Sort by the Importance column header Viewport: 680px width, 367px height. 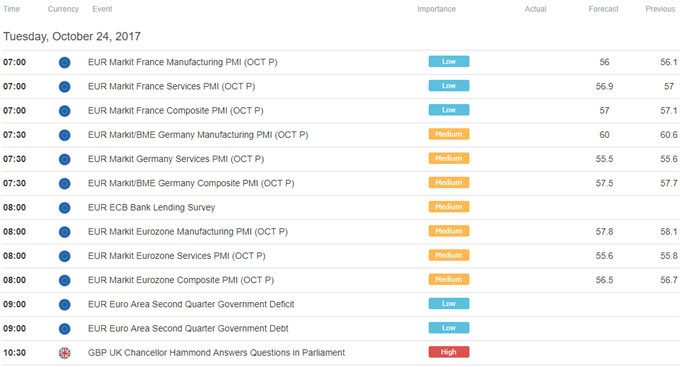pos(436,9)
